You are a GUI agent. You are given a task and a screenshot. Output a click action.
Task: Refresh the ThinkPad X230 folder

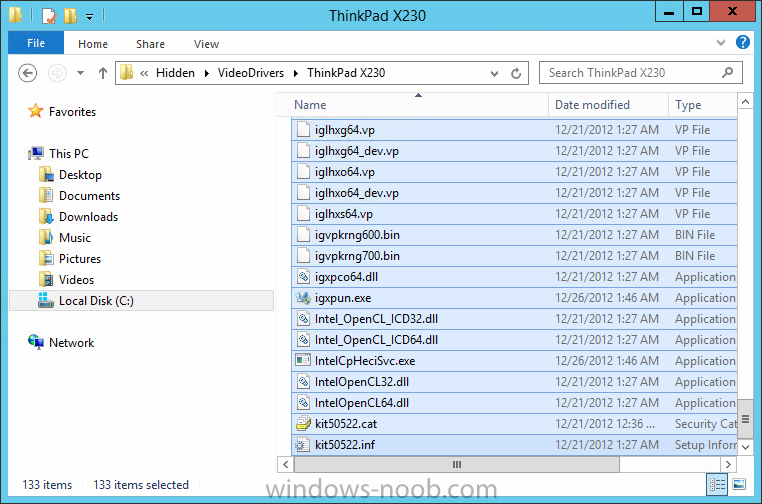516,73
